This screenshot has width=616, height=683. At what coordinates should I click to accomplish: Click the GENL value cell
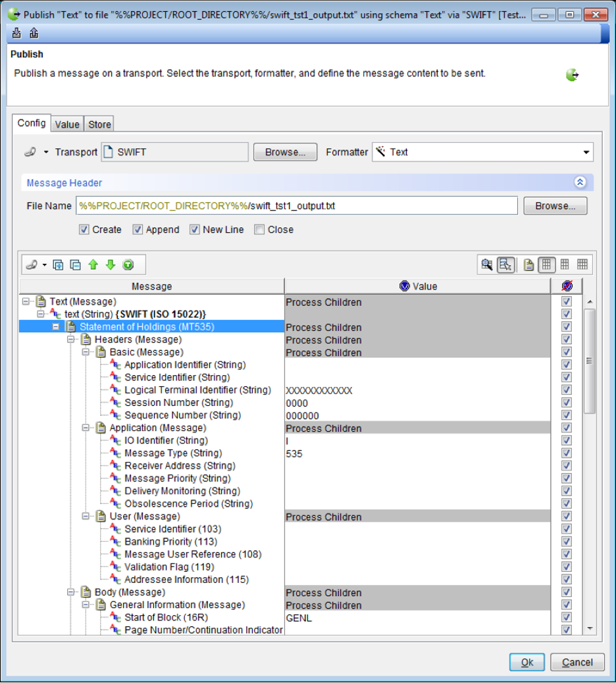tap(417, 618)
